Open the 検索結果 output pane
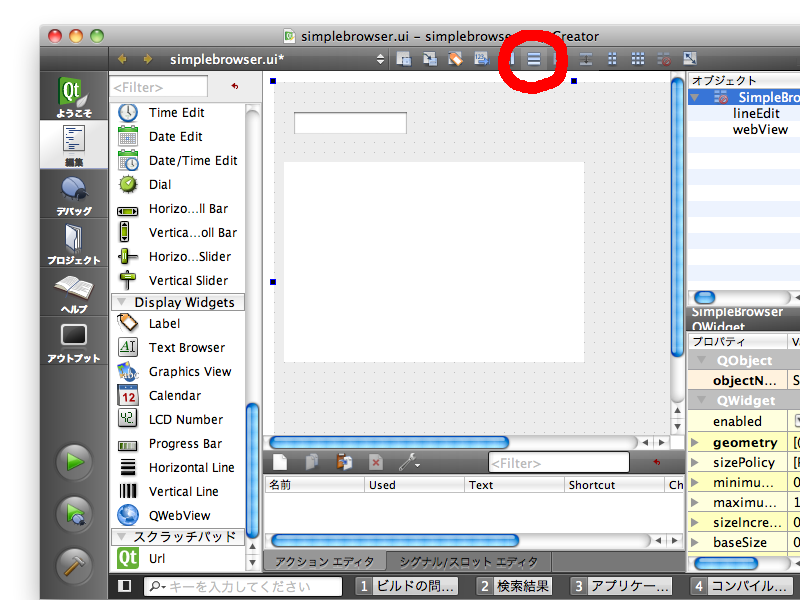 coord(513,586)
